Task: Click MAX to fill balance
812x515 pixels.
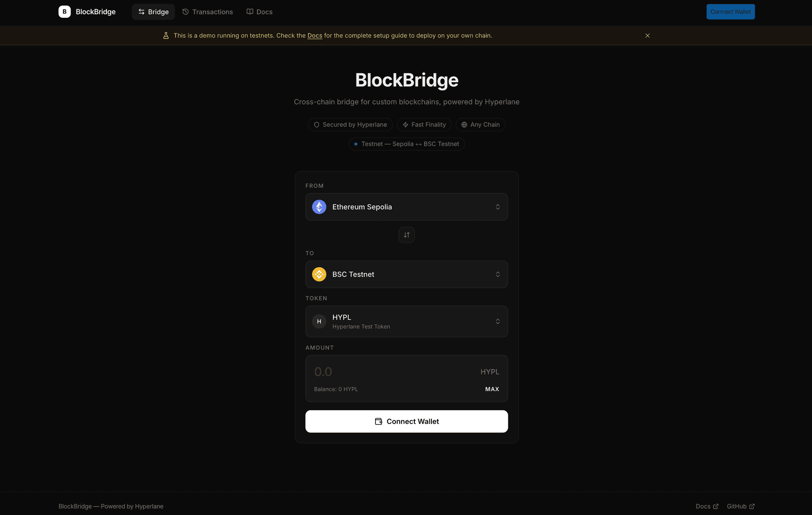Action: click(492, 389)
